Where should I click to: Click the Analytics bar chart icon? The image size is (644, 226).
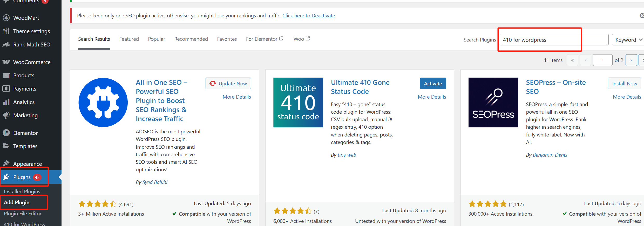pos(6,102)
